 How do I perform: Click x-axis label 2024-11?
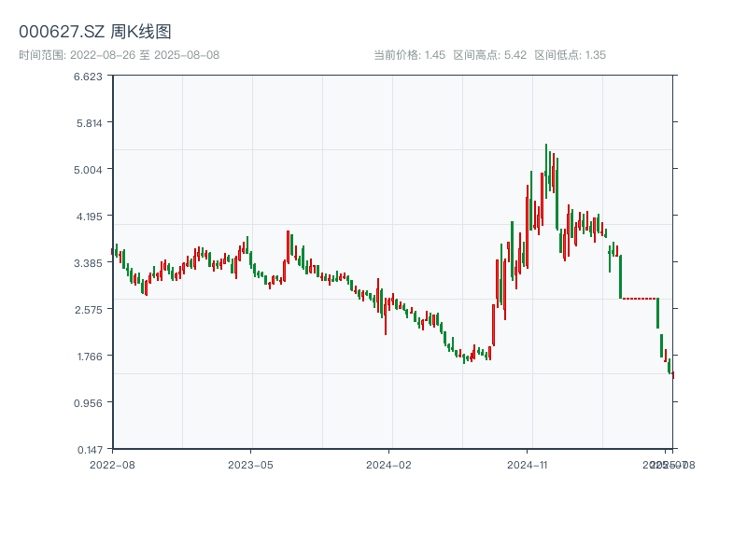(x=527, y=465)
